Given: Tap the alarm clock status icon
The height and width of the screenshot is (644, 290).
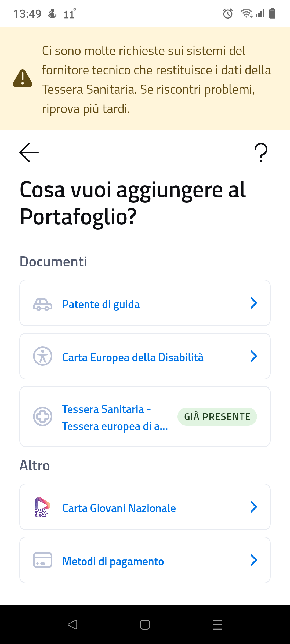Looking at the screenshot, I should point(228,13).
